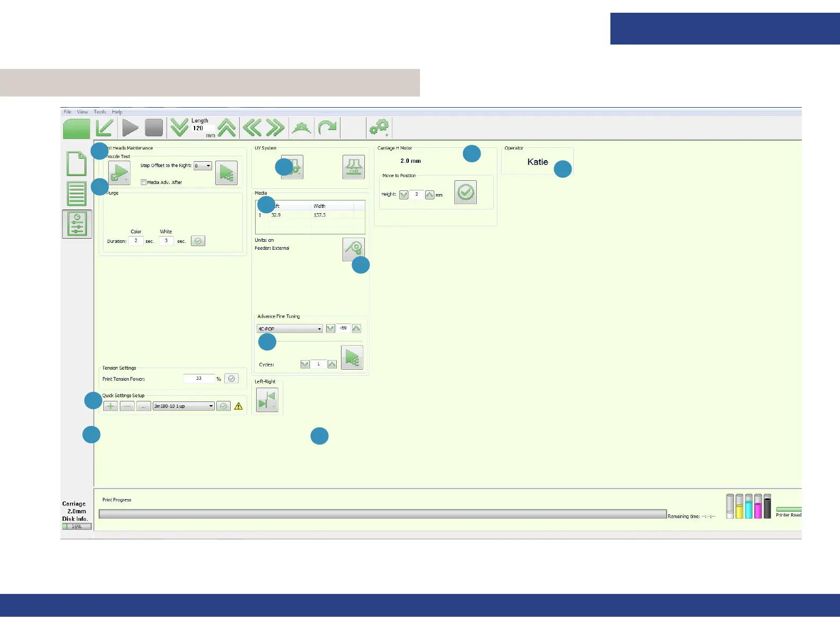
Task: Remove quick setting with minus button
Action: tap(127, 406)
